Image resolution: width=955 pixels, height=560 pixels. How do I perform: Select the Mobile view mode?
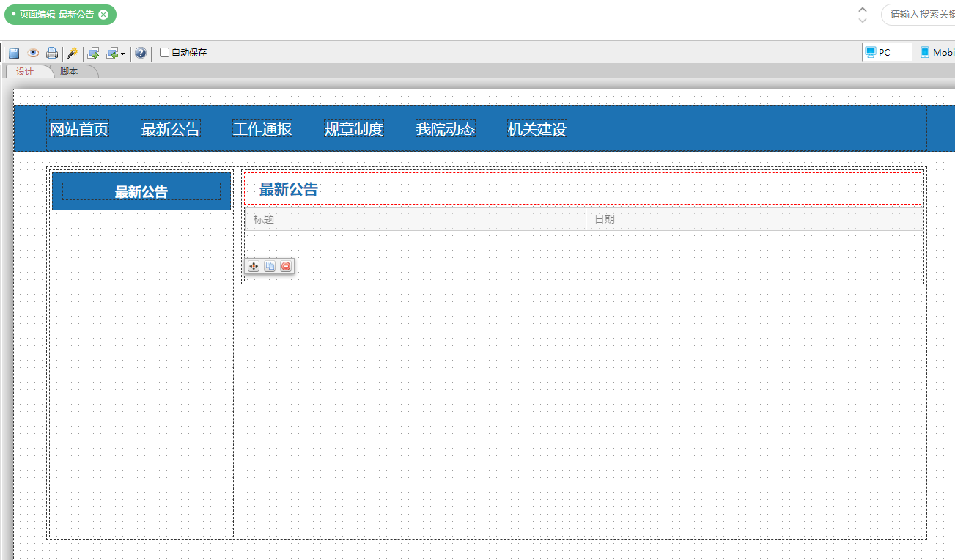pyautogui.click(x=937, y=52)
